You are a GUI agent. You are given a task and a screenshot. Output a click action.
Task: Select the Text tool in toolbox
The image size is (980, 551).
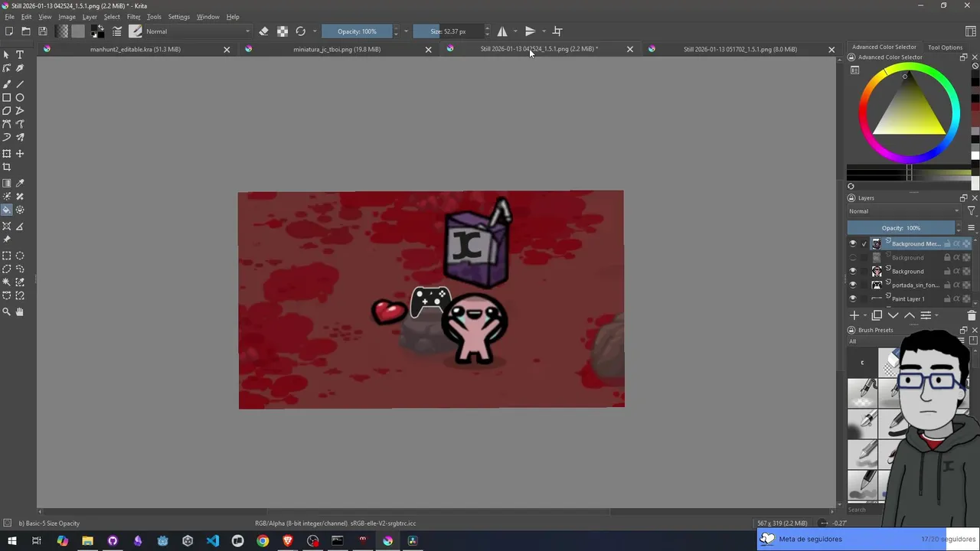(20, 55)
